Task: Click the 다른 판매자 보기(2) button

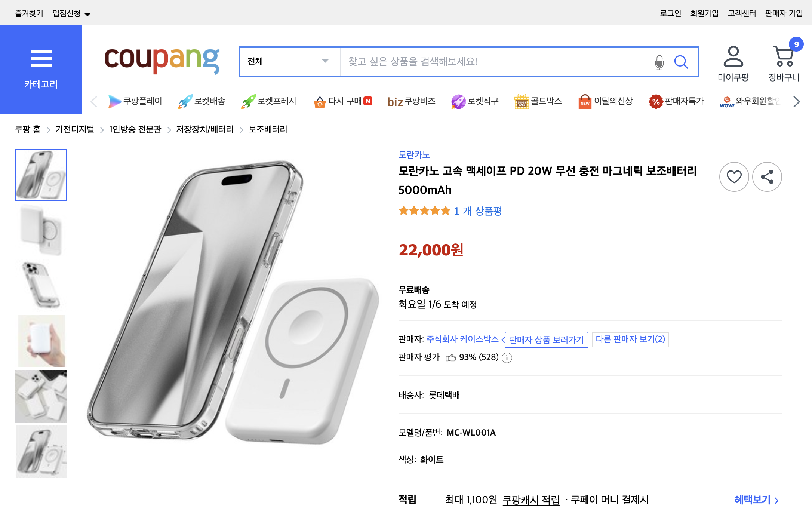Action: coord(630,339)
